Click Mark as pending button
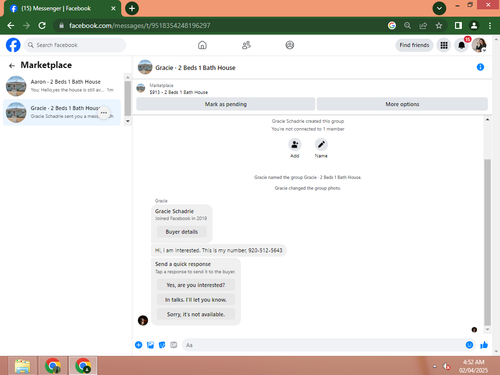500x375 pixels. pos(226,104)
